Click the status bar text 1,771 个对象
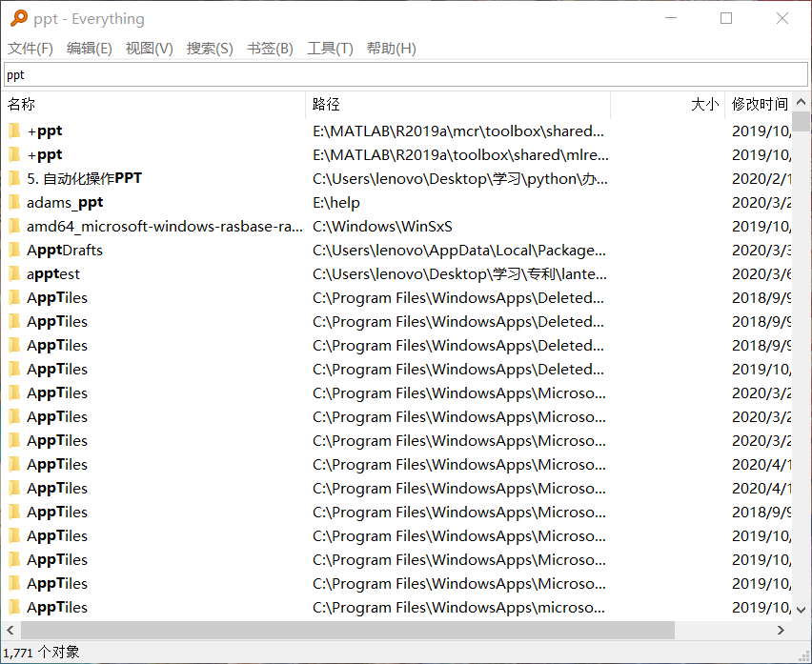812x664 pixels. [41, 653]
